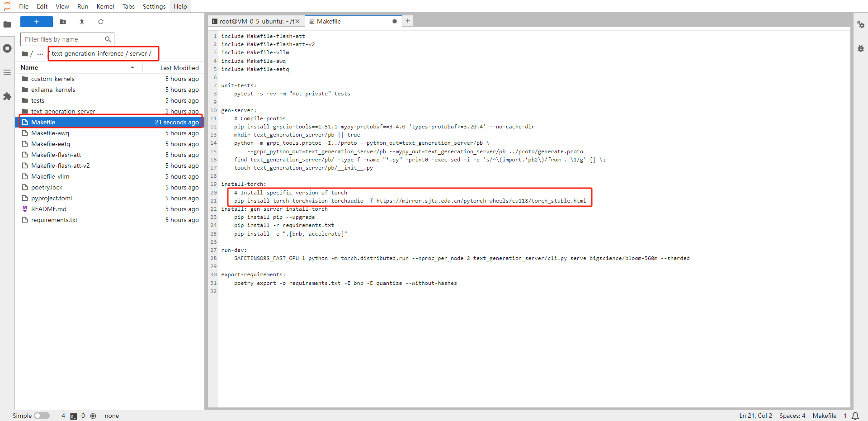The height and width of the screenshot is (421, 868).
Task: Add a new launcher tab with plus
Action: click(x=408, y=21)
